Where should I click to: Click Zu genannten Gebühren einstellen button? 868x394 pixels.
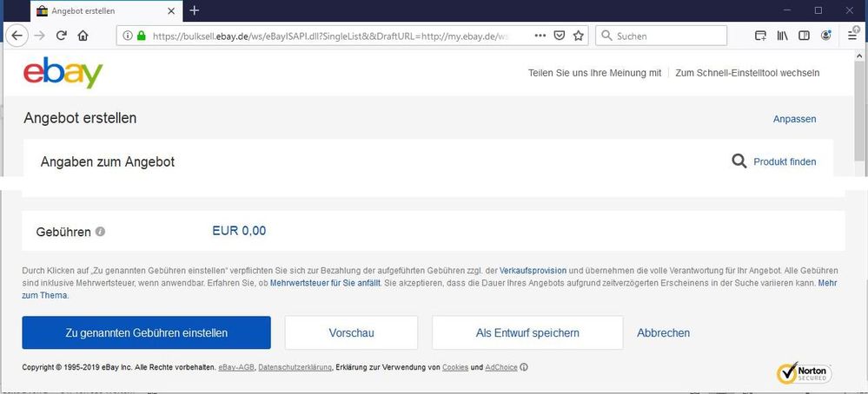146,332
